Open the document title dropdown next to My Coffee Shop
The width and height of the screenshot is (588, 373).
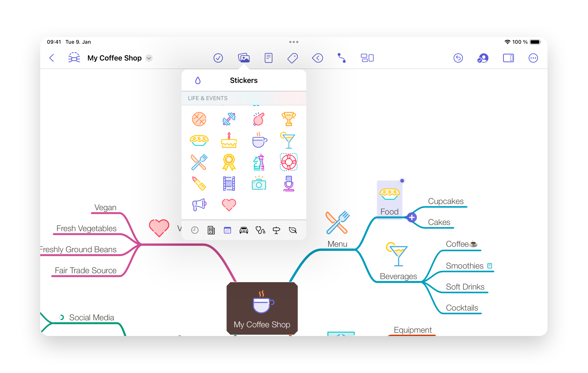tap(149, 58)
